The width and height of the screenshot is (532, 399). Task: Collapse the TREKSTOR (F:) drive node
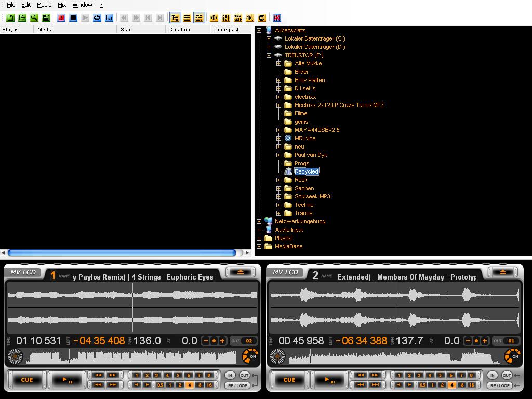coord(269,55)
